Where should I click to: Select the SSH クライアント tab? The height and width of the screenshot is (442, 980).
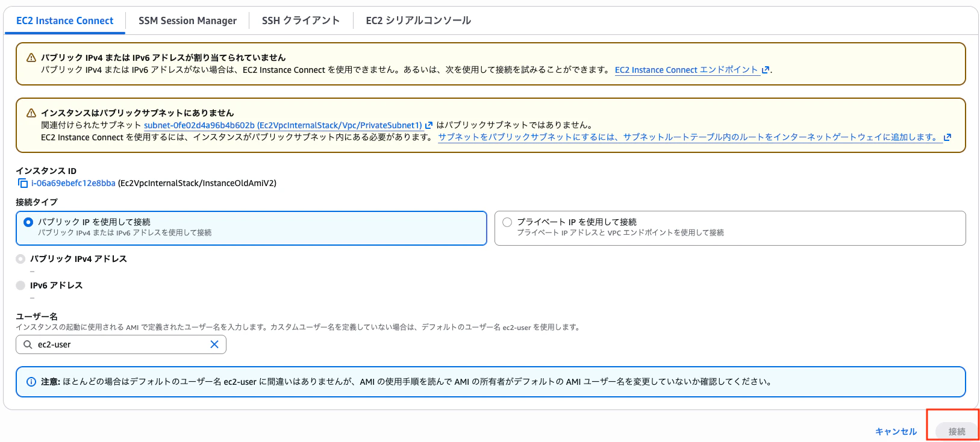301,20
